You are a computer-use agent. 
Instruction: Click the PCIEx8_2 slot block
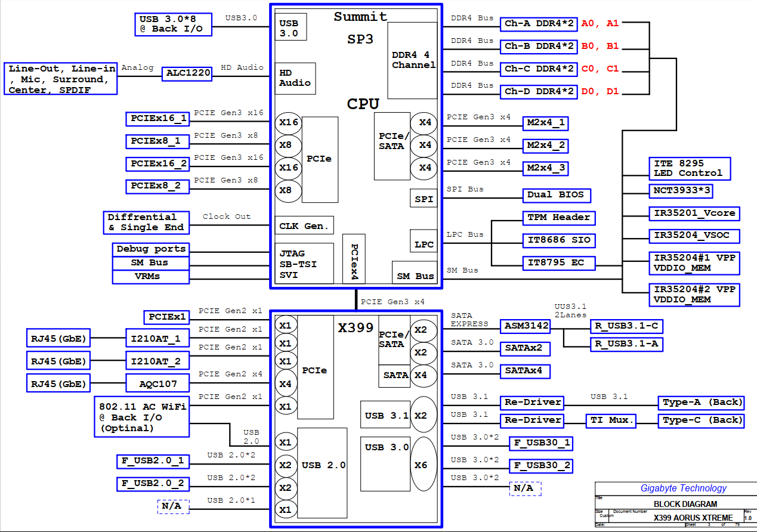pyautogui.click(x=158, y=186)
